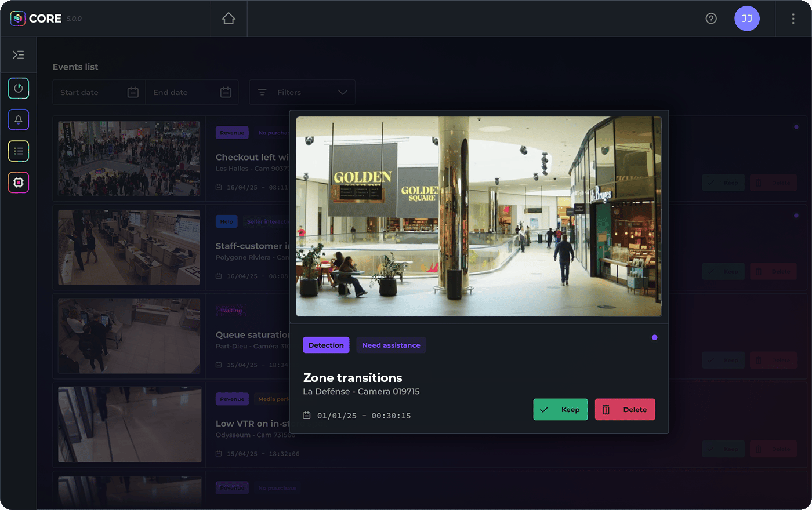Click the Revenue tag on Low VTR event
The height and width of the screenshot is (510, 812).
click(232, 399)
